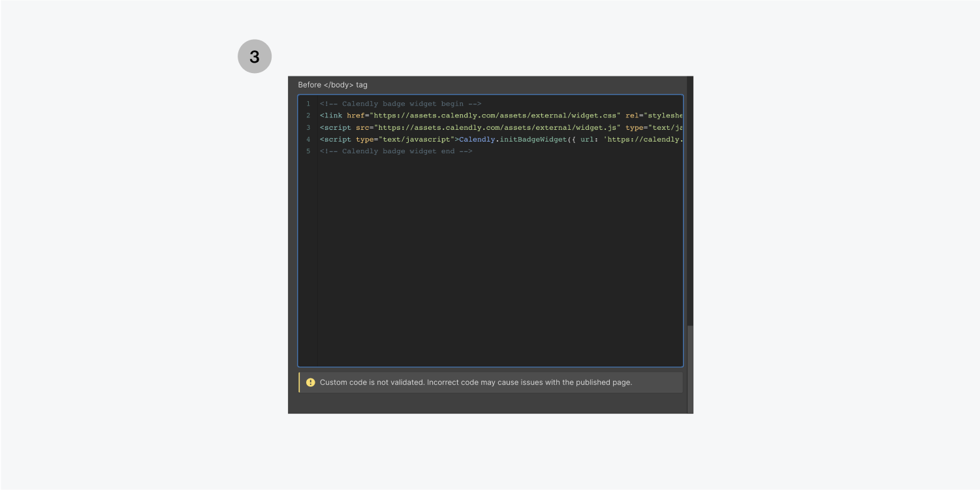
Task: Click the script src widget.js code line
Action: [501, 127]
